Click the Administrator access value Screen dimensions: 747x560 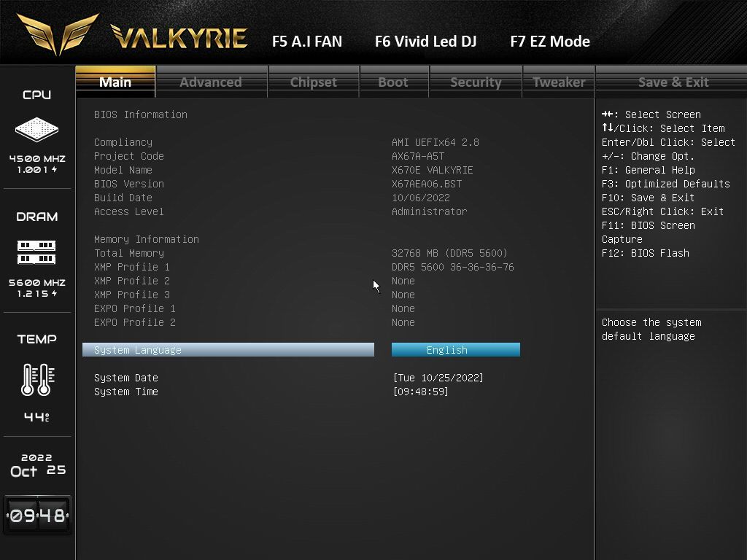(429, 211)
